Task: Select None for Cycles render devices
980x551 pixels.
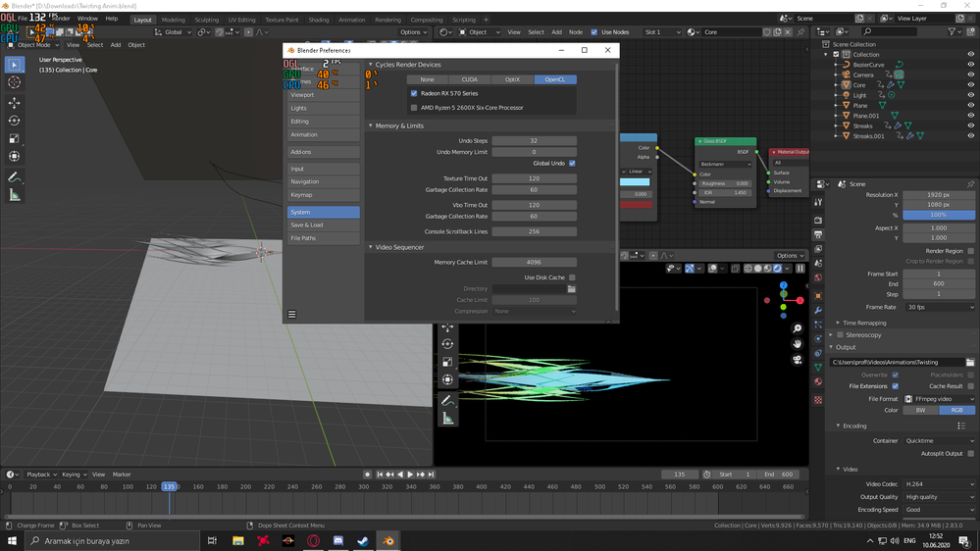Action: pyautogui.click(x=427, y=79)
